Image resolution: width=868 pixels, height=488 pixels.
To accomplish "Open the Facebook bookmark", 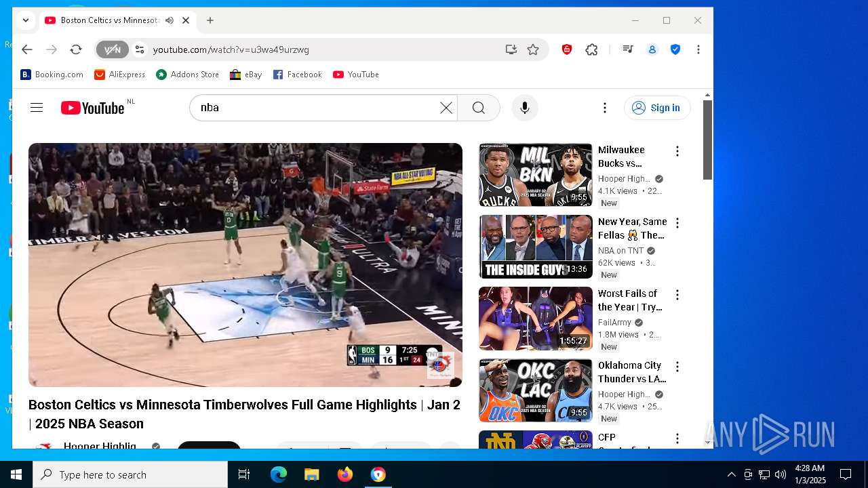I will (297, 75).
